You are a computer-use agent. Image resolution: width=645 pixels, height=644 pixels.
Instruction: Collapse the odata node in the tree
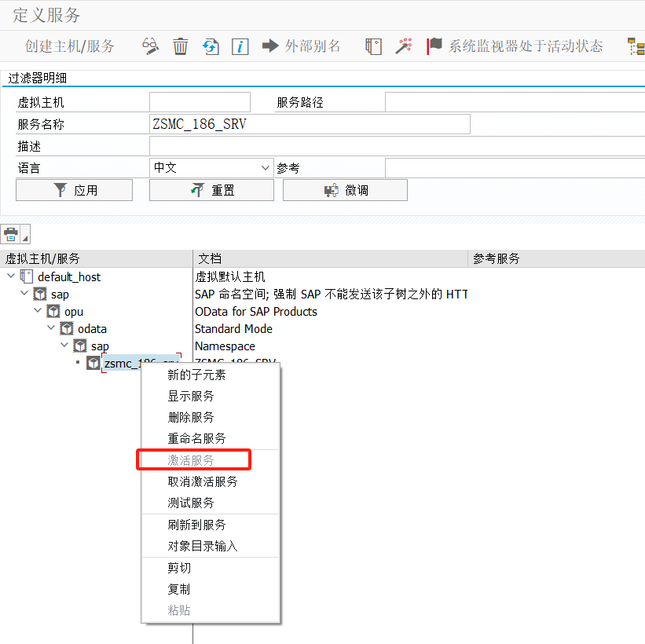coord(50,328)
